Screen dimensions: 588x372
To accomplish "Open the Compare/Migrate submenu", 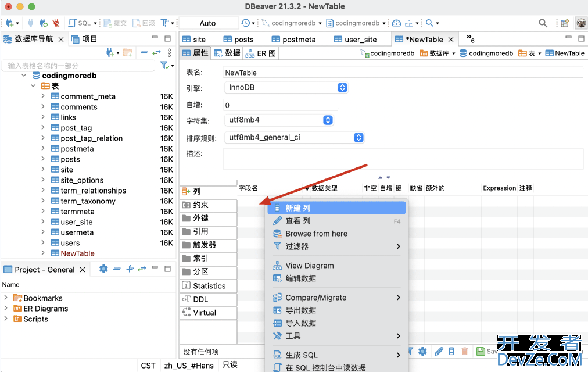I will [x=337, y=298].
